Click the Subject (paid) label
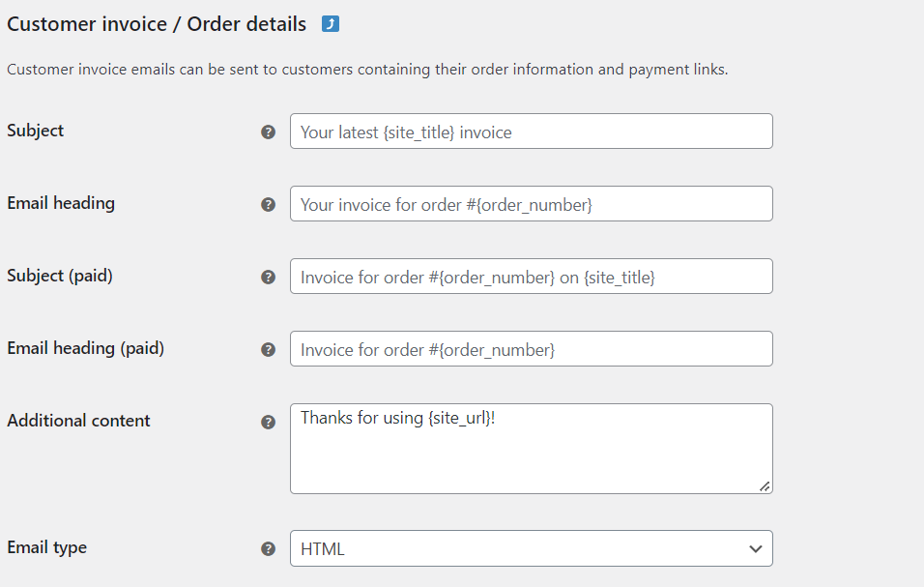 pyautogui.click(x=60, y=276)
